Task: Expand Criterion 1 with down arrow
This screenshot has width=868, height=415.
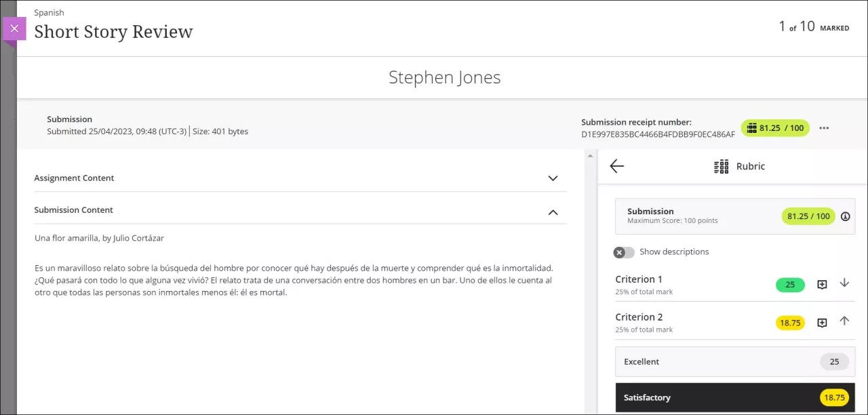Action: pyautogui.click(x=844, y=283)
